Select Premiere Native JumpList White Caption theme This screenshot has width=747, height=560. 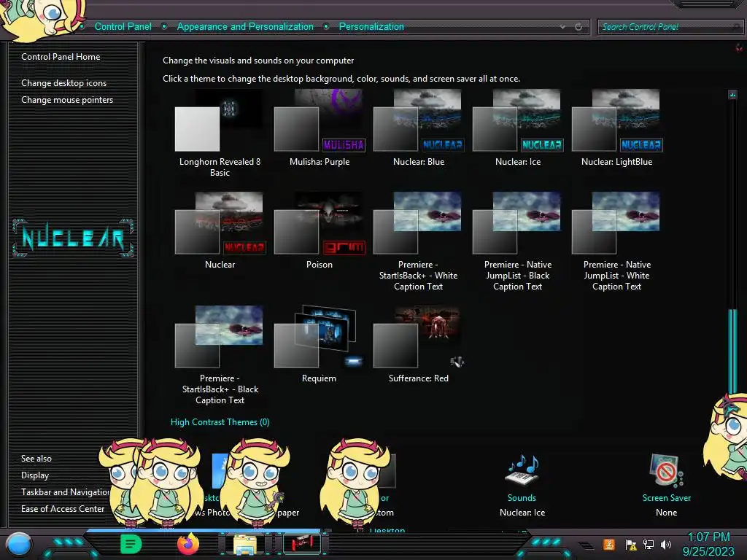click(x=617, y=242)
